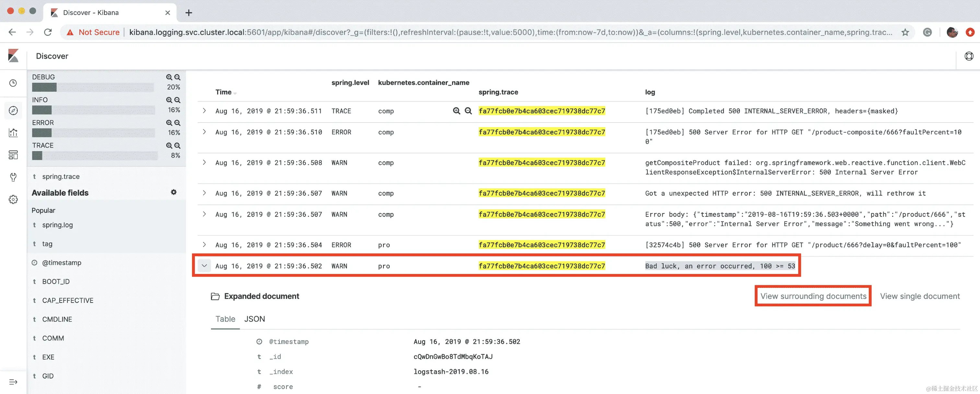Expand the 21:59:36.504 ERROR pro row
The width and height of the screenshot is (980, 394).
click(204, 245)
